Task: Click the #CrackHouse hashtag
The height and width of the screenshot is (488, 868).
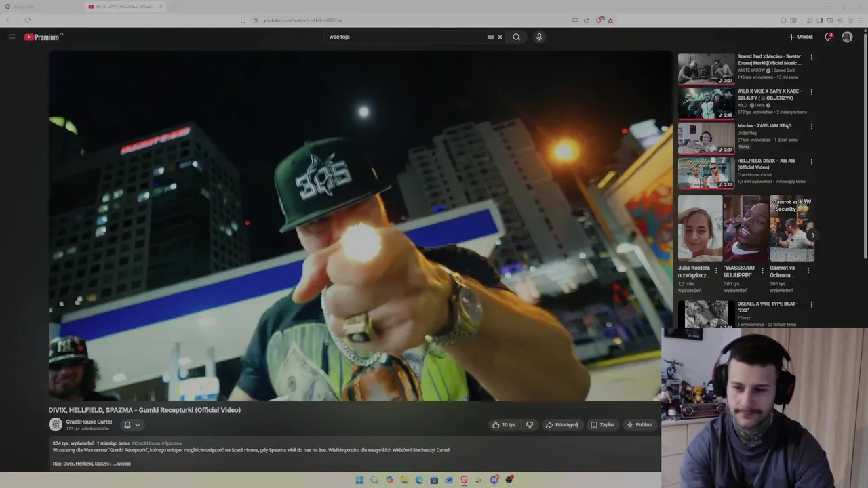Action: point(146,443)
